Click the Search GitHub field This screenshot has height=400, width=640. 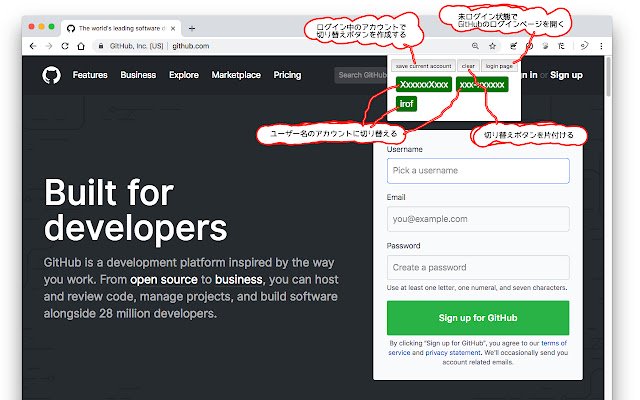pos(361,75)
